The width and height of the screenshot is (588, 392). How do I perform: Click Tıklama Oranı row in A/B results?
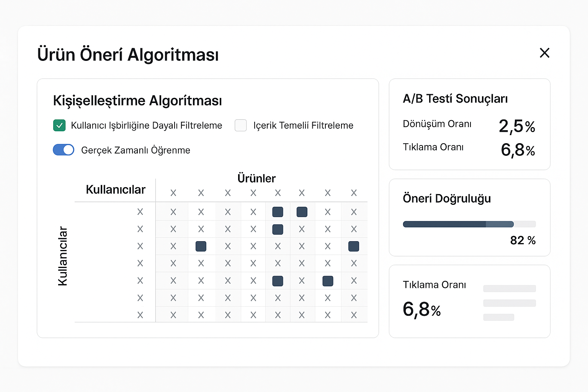(433, 147)
